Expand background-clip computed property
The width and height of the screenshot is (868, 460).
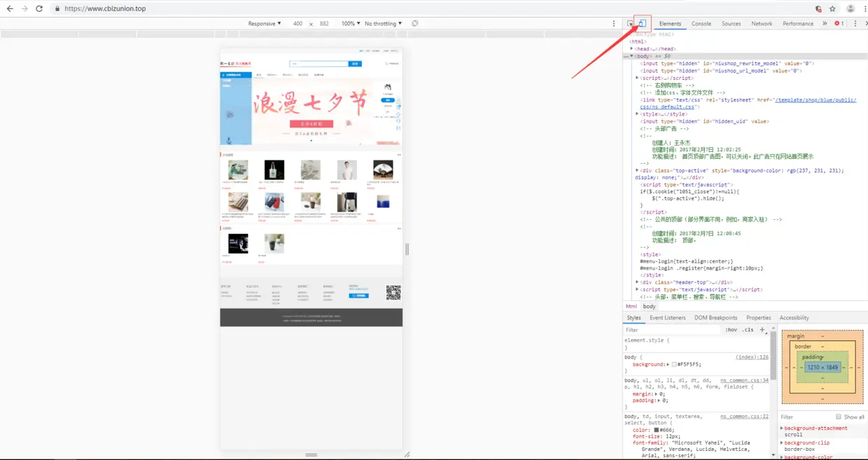pos(782,442)
